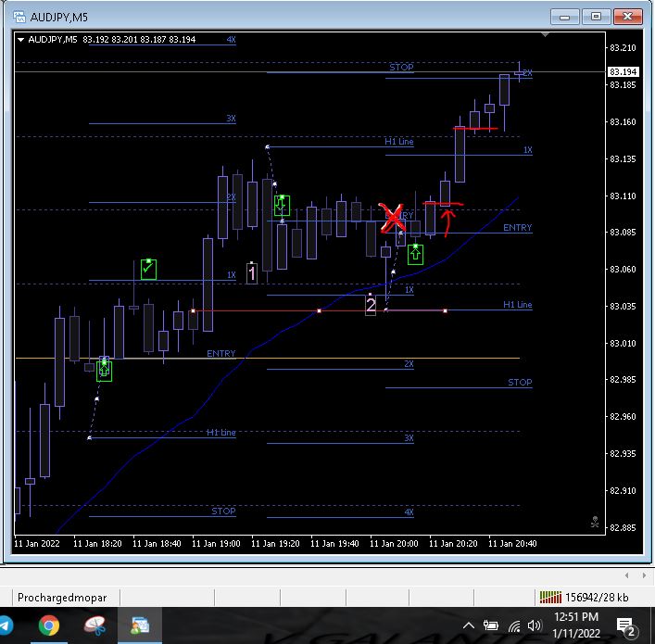Click the 11 Jan 20:40 time axis label

(512, 544)
